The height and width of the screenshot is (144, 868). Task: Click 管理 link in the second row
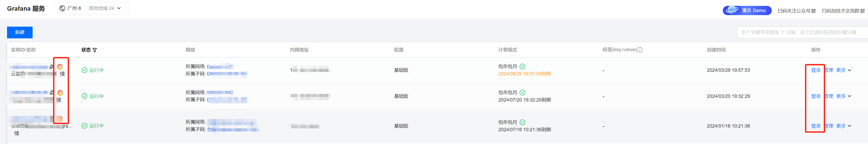tap(829, 96)
